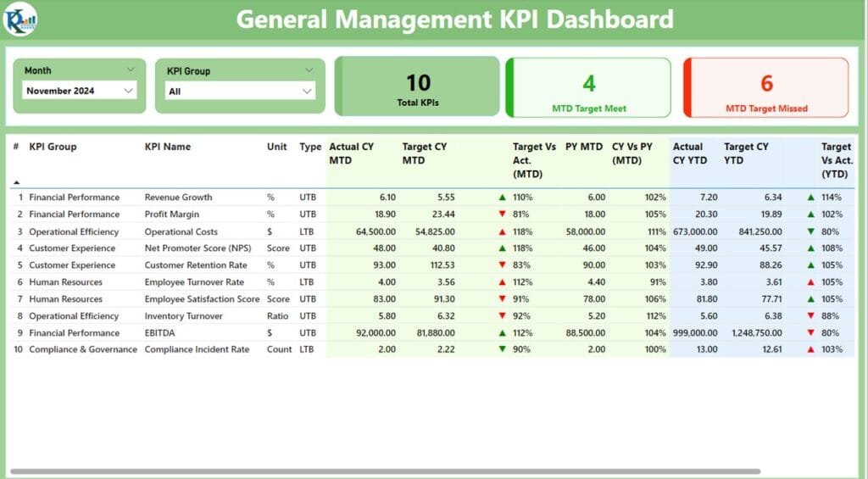Click green YTD arrow for Employee Satisfaction Score
Screen dimensions: 868x479
click(811, 298)
